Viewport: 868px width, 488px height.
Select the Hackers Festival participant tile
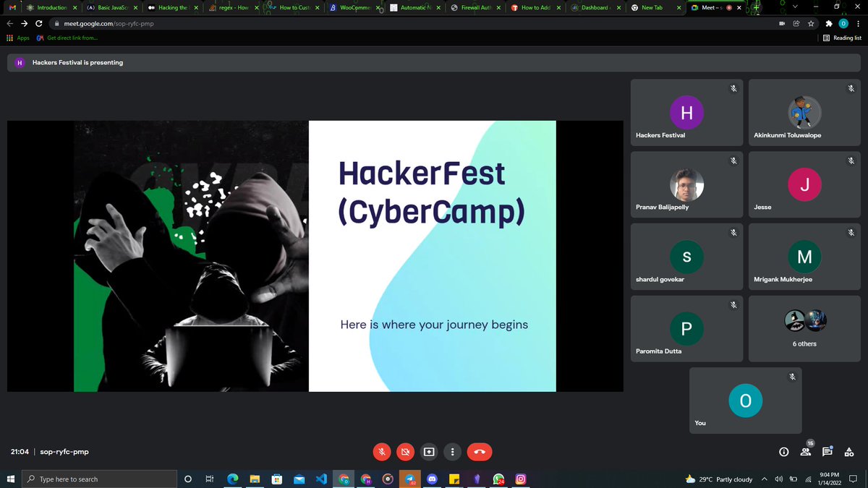coord(686,113)
